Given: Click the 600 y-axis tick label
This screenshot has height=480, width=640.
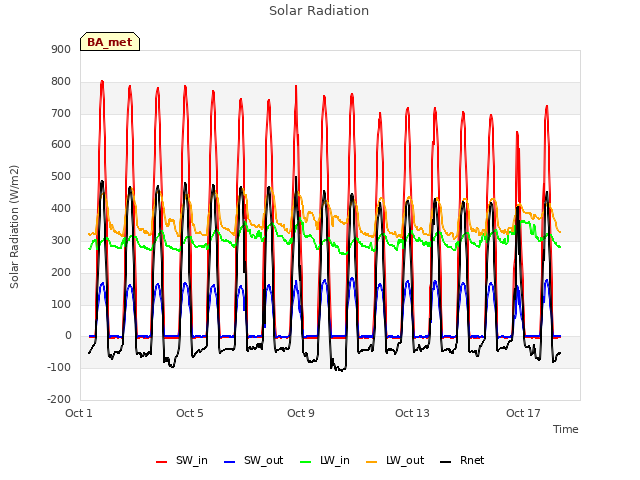Looking at the screenshot, I should (61, 145).
